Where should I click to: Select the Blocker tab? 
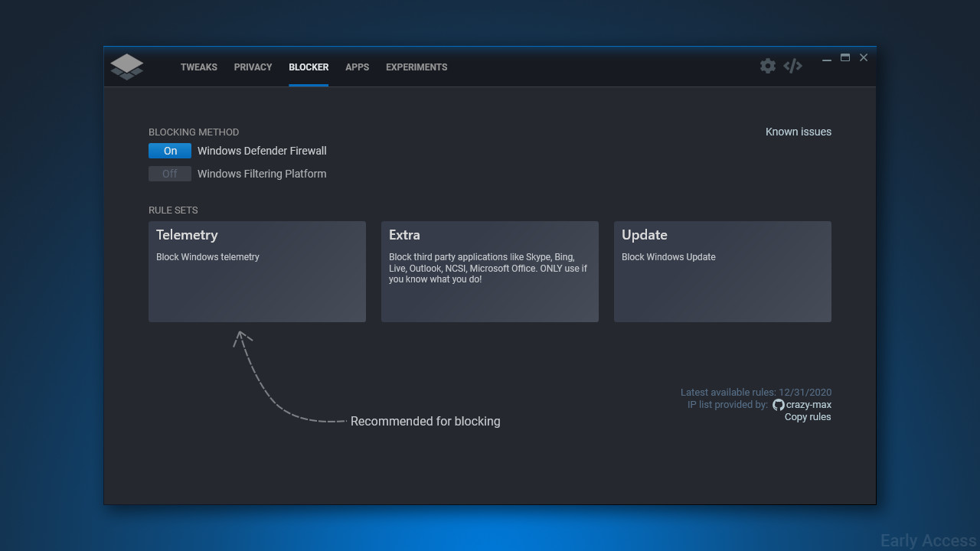pos(309,67)
